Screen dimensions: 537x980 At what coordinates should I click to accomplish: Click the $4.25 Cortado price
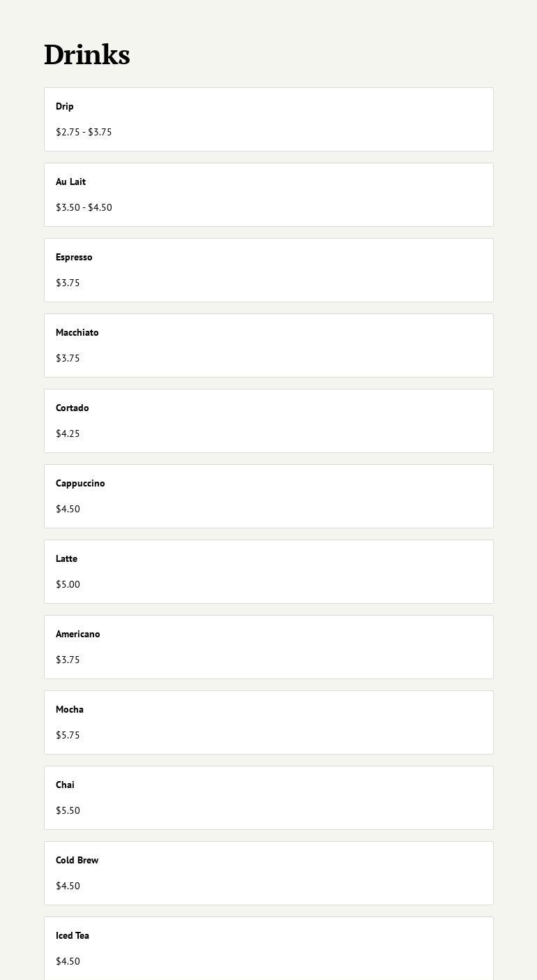point(68,433)
